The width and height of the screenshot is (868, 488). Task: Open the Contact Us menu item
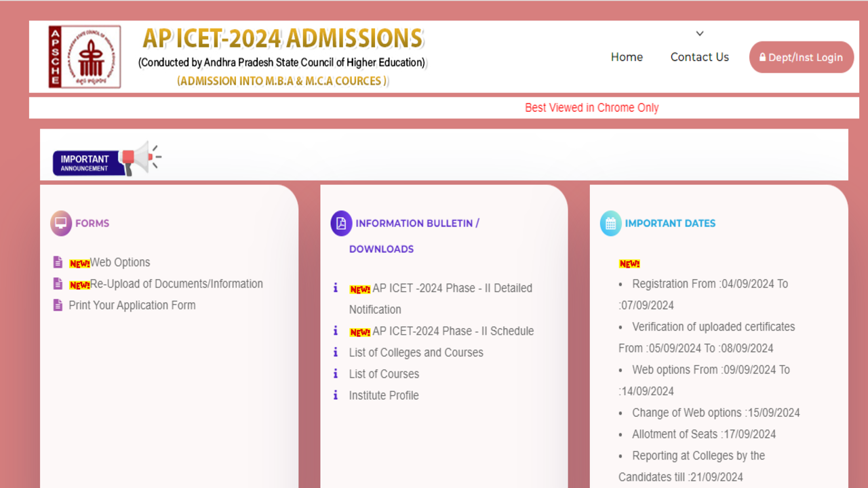(700, 57)
